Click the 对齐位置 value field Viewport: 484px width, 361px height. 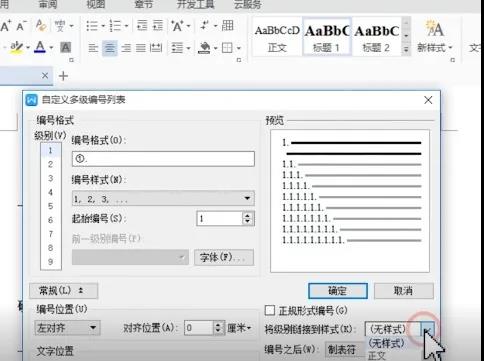pos(199,328)
